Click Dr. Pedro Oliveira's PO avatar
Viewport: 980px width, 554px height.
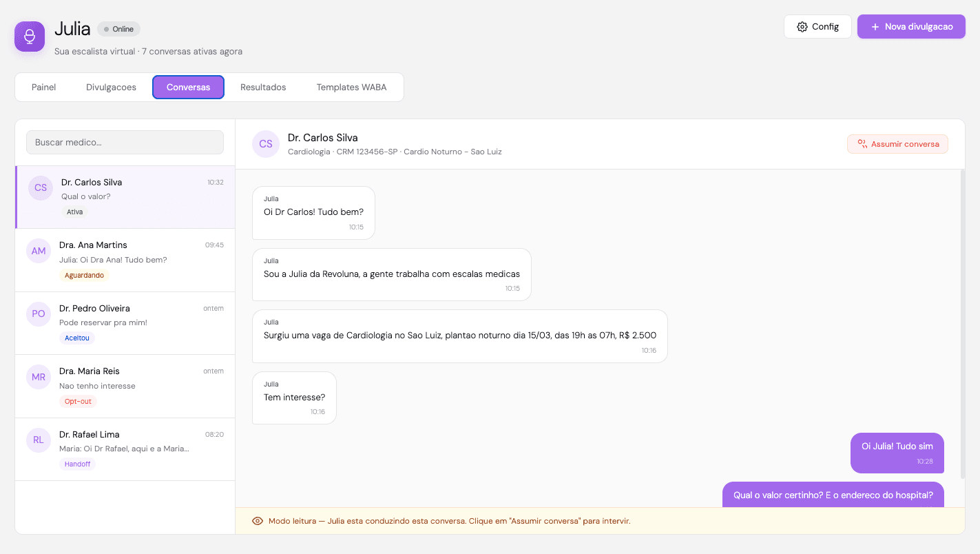(38, 314)
